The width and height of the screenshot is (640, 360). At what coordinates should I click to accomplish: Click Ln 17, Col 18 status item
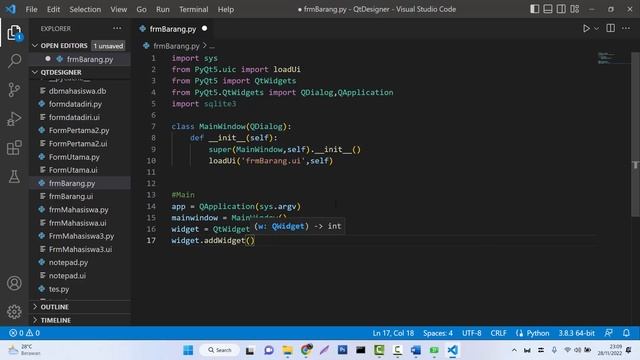[x=393, y=333]
